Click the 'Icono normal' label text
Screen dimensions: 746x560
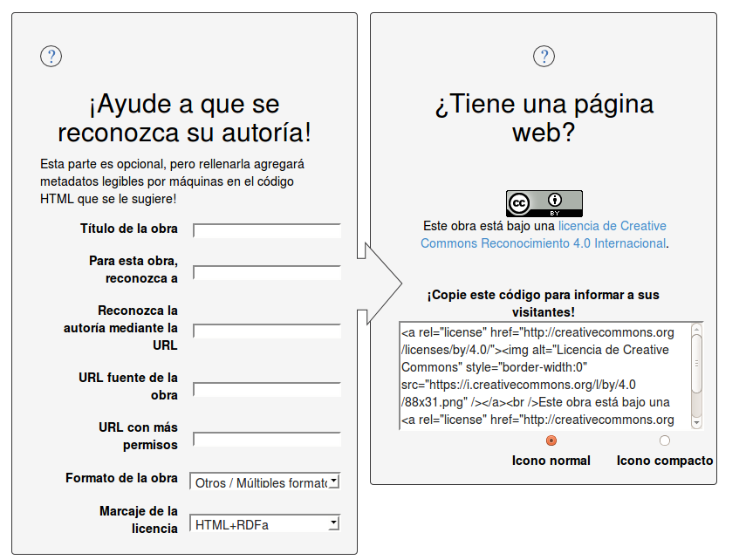(x=551, y=461)
